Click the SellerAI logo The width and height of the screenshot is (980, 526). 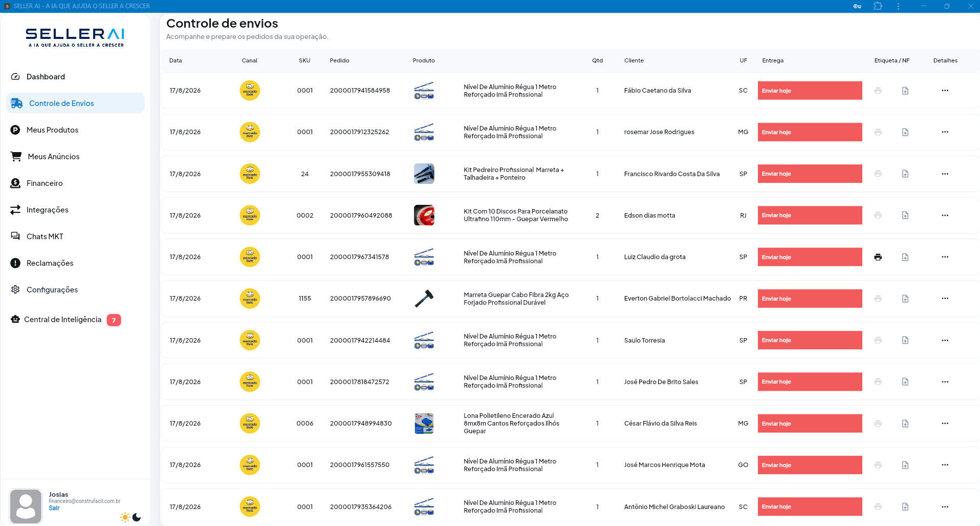(75, 37)
